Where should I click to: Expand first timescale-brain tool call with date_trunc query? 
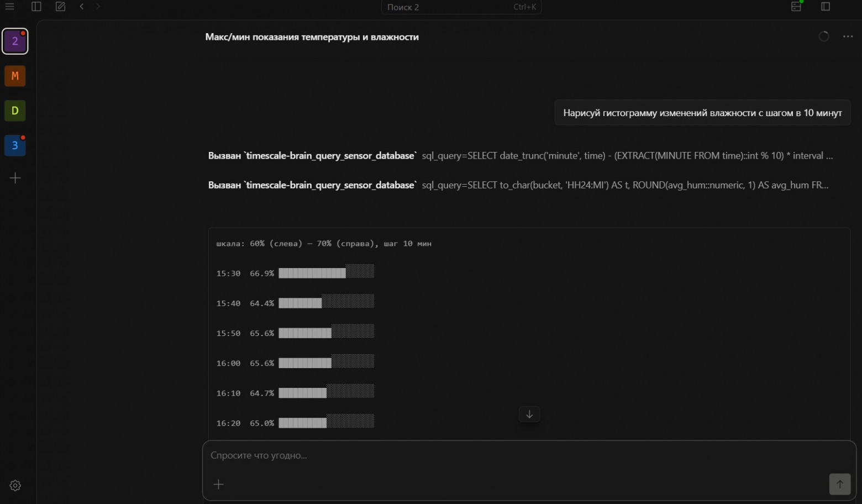click(521, 156)
